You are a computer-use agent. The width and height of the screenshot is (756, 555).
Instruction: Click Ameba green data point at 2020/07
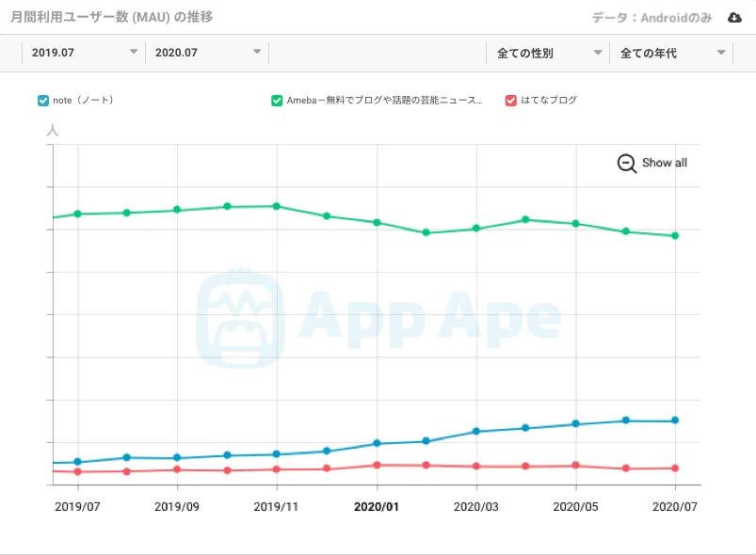coord(675,235)
